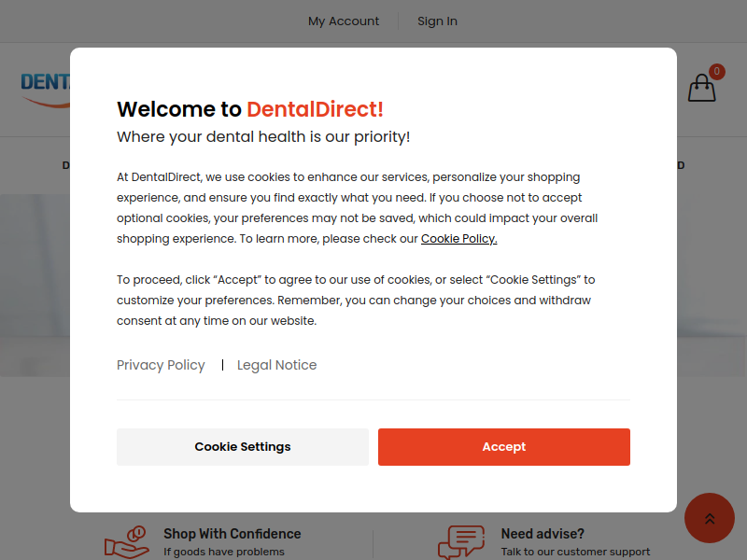This screenshot has width=747, height=560.
Task: Click the scroll-to-top double chevron button
Action: coord(710,518)
